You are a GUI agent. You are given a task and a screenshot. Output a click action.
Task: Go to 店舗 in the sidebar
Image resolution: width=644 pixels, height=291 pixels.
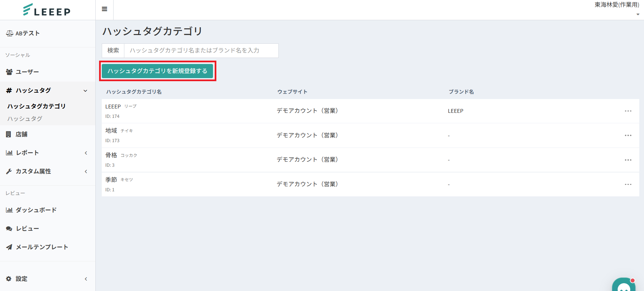(21, 134)
